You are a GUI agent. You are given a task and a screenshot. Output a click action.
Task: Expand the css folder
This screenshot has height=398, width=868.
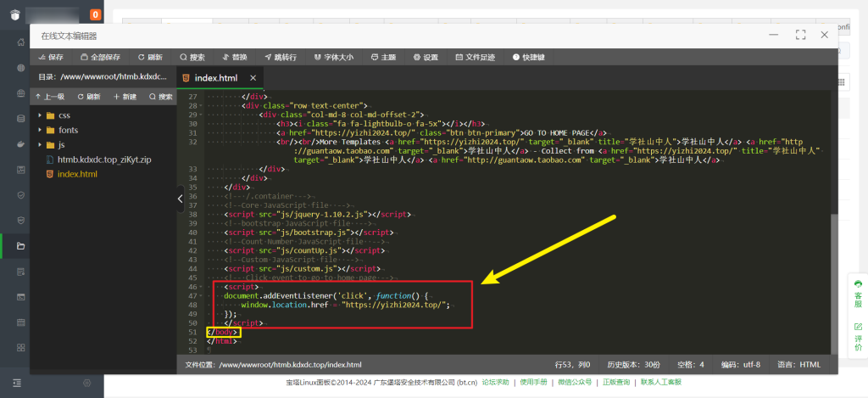[64, 115]
